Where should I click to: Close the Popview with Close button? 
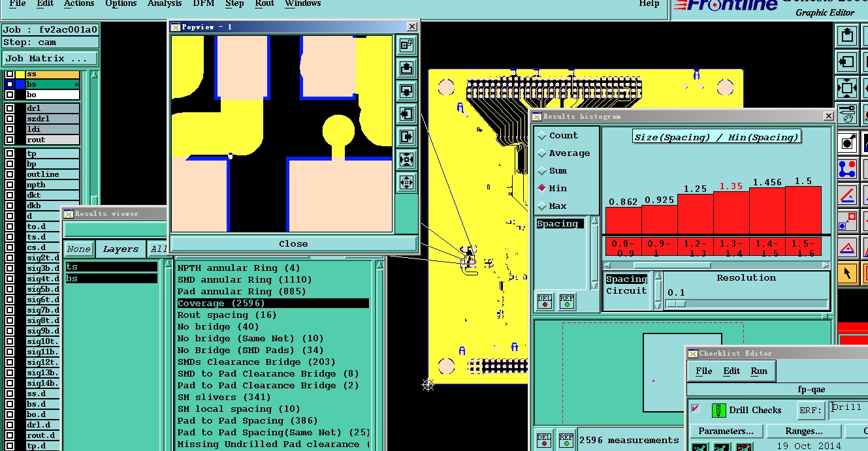point(293,243)
